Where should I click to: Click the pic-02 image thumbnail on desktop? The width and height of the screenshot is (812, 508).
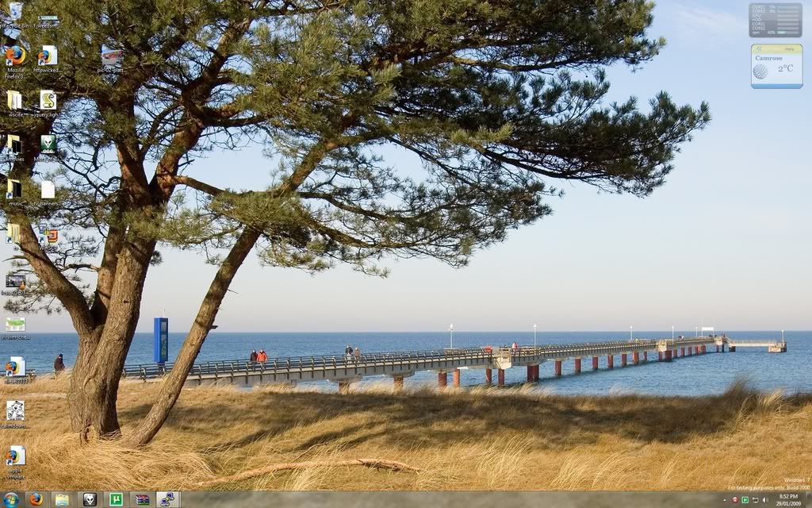(x=112, y=56)
